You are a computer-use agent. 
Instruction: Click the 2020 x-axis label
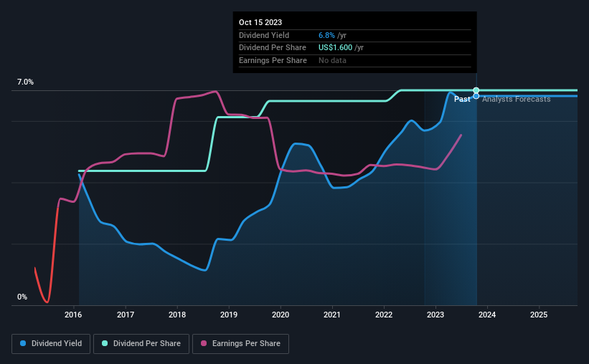click(281, 315)
